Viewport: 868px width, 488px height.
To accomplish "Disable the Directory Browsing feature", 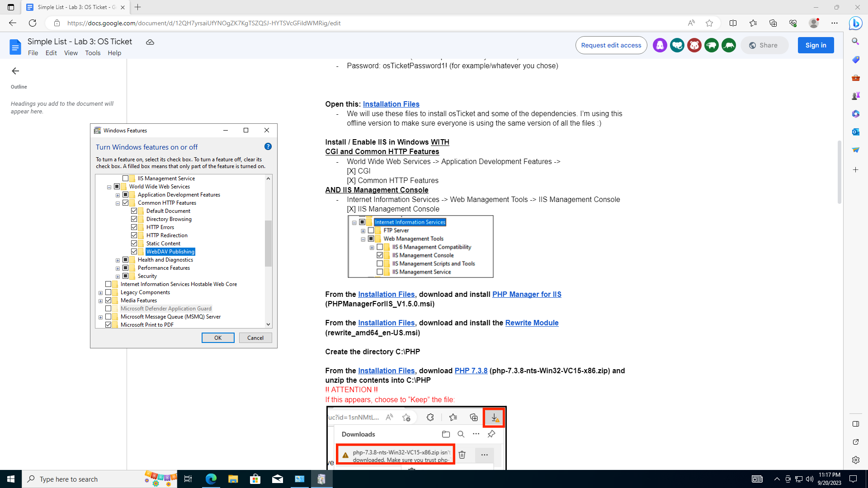I will [x=134, y=219].
